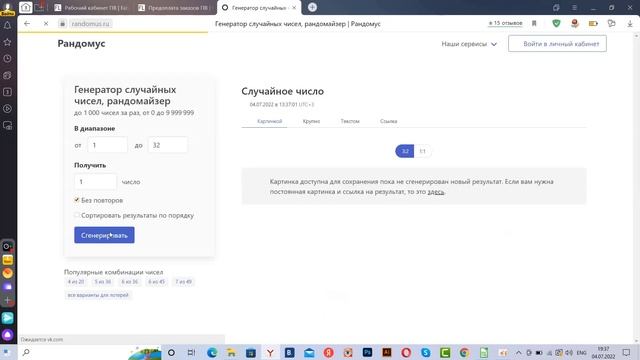Open the green shield adblock extension

(x=556, y=24)
